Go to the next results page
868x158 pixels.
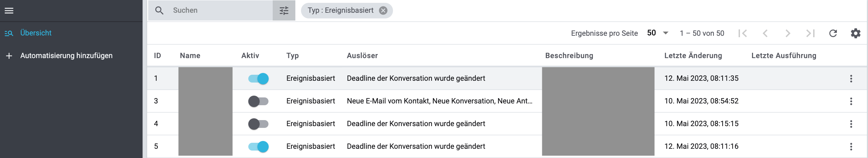[x=788, y=33]
